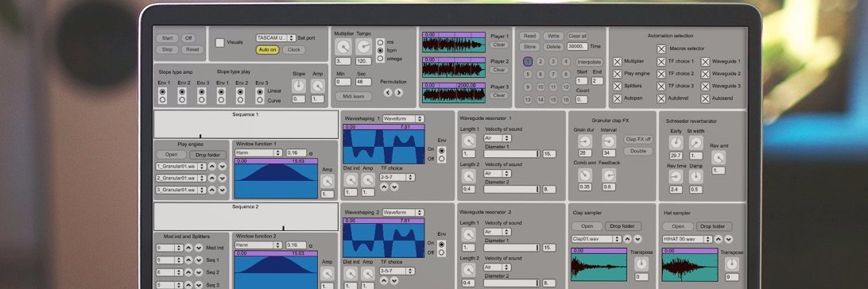Image resolution: width=868 pixels, height=289 pixels.
Task: Click the Start button
Action: (x=167, y=38)
